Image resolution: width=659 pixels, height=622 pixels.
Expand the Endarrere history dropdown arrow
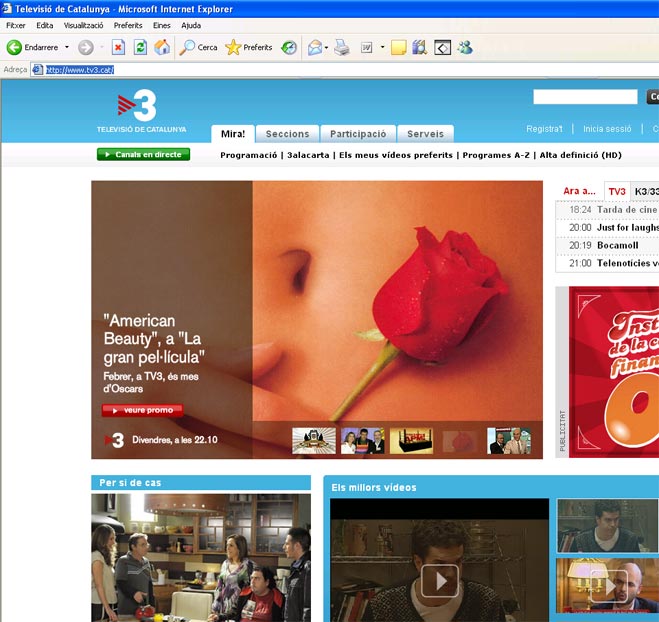click(x=66, y=47)
